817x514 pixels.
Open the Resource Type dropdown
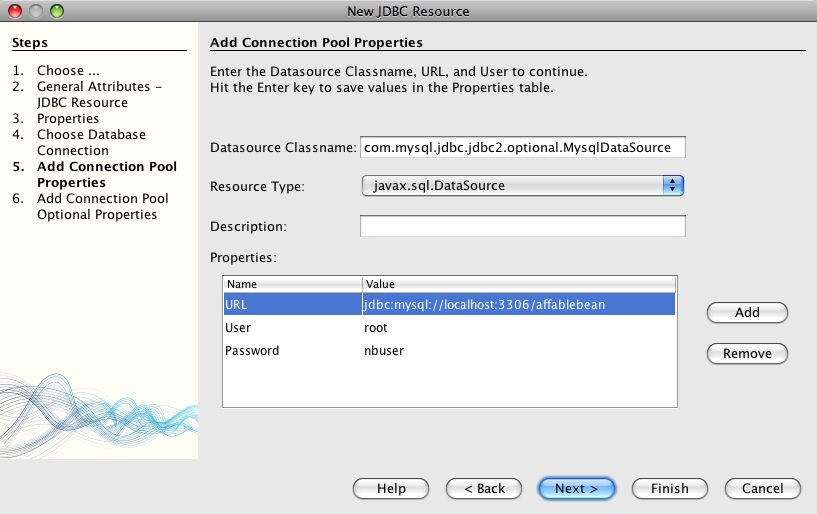pos(522,185)
